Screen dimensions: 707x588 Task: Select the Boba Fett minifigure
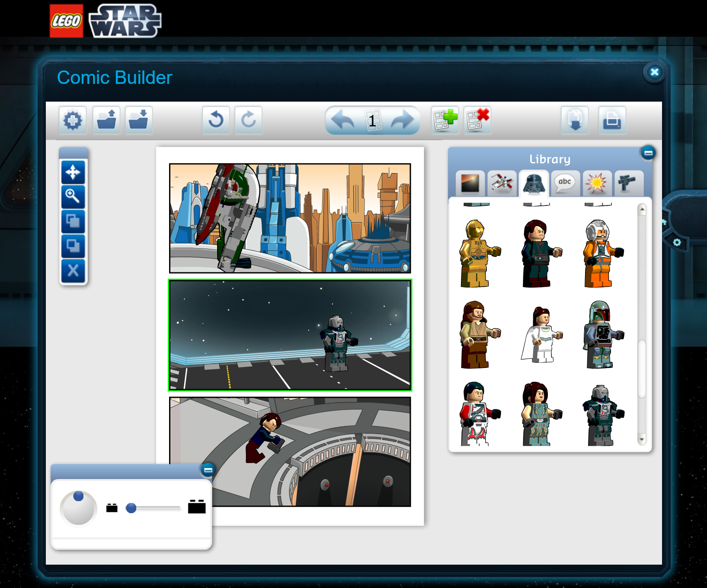(x=603, y=335)
